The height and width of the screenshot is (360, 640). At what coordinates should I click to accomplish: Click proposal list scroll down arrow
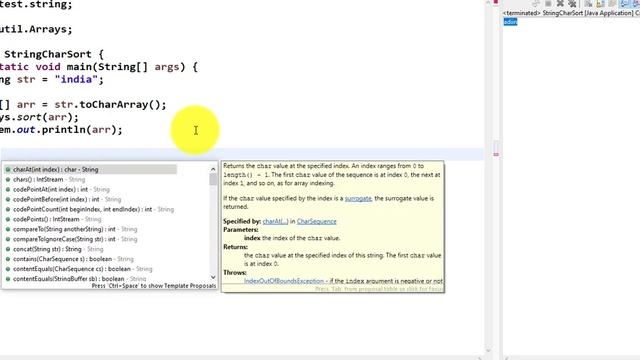pyautogui.click(x=213, y=277)
